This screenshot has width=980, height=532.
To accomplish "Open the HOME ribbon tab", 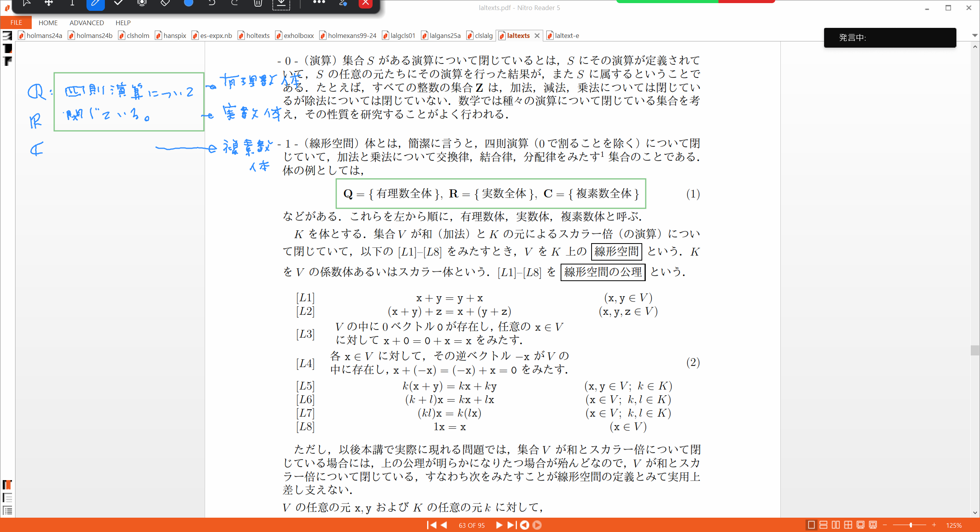I will click(x=48, y=23).
